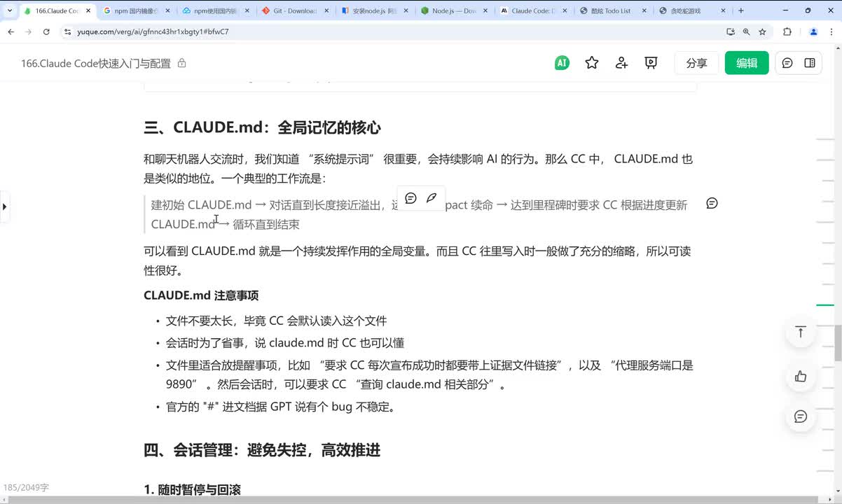Viewport: 842px width, 504px height.
Task: Jump back to top of page
Action: [801, 332]
